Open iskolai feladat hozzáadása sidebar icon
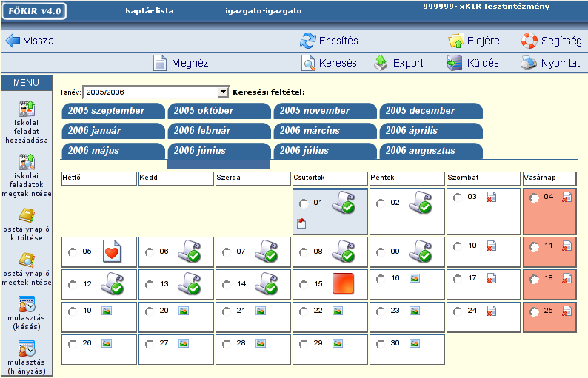 (x=27, y=109)
